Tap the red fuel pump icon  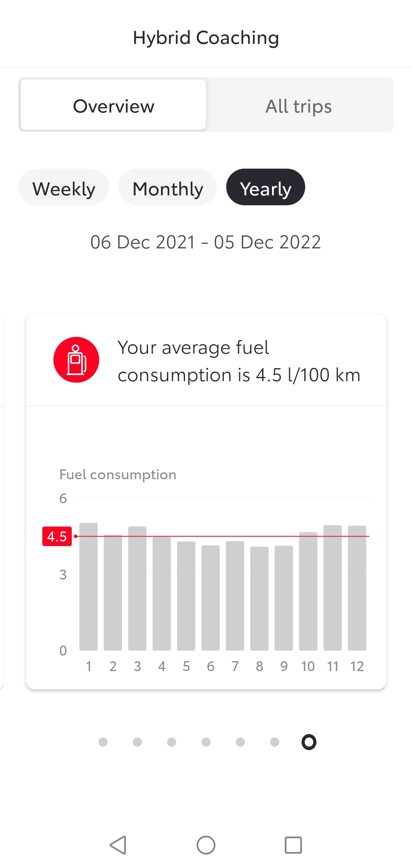[x=76, y=360]
